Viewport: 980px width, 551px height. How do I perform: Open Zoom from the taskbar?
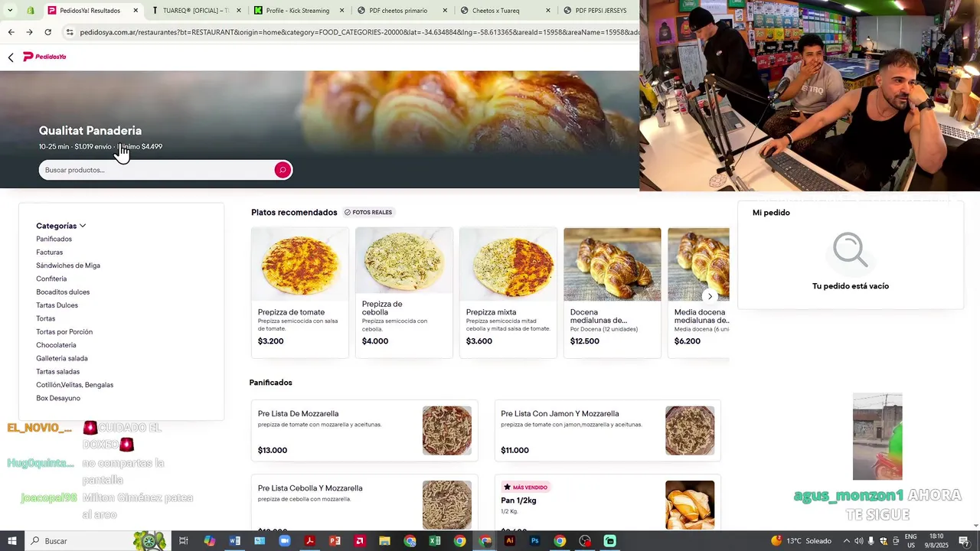(285, 541)
